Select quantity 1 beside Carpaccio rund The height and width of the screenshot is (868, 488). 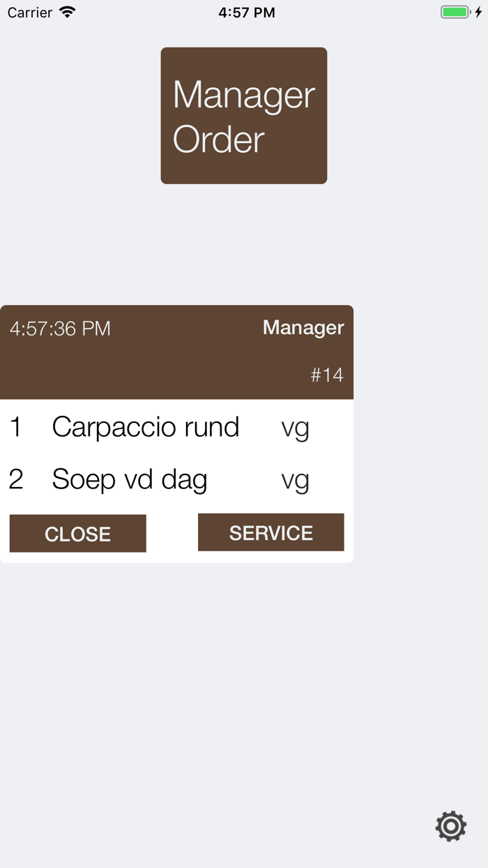15,427
